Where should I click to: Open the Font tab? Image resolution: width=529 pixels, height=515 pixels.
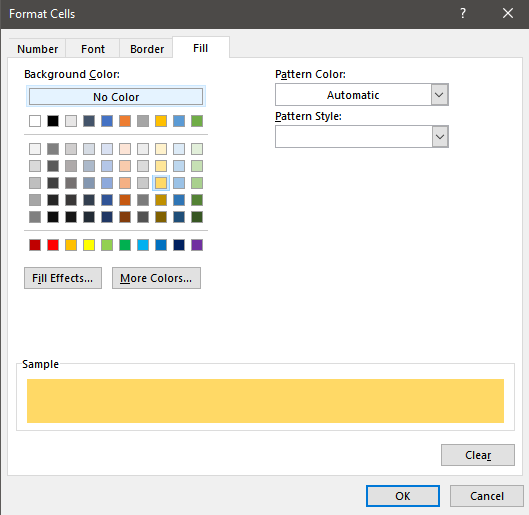pyautogui.click(x=93, y=49)
